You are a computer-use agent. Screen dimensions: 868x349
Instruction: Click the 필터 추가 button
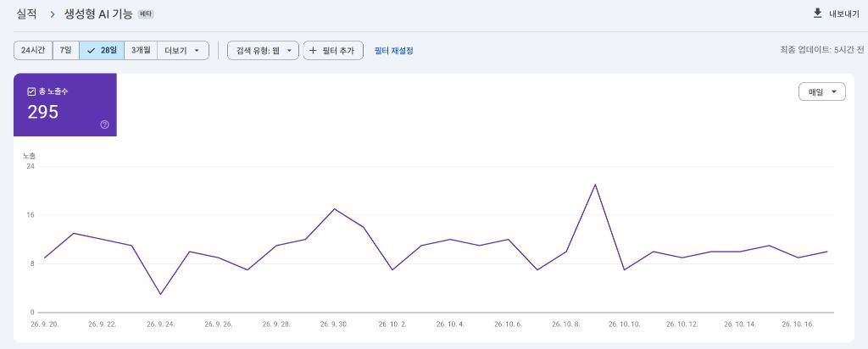(x=333, y=50)
